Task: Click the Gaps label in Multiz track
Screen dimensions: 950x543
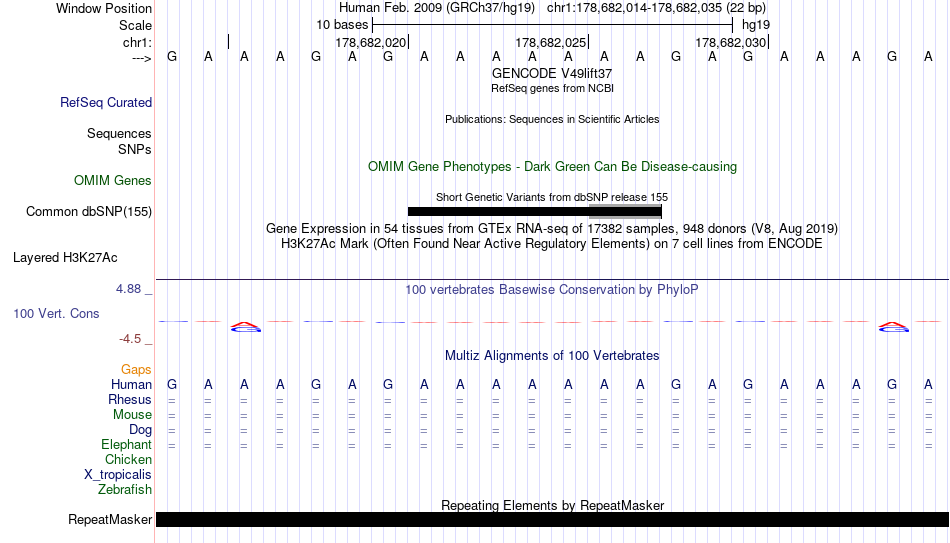Action: pyautogui.click(x=136, y=370)
